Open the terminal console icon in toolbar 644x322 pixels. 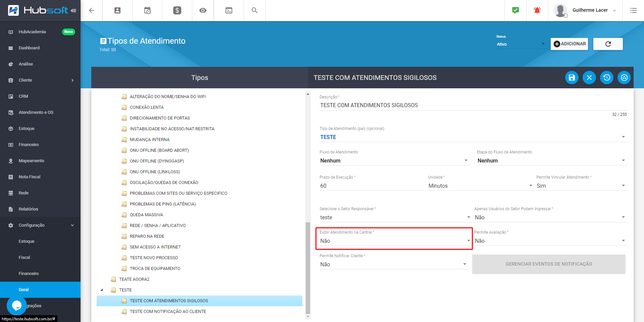[229, 10]
